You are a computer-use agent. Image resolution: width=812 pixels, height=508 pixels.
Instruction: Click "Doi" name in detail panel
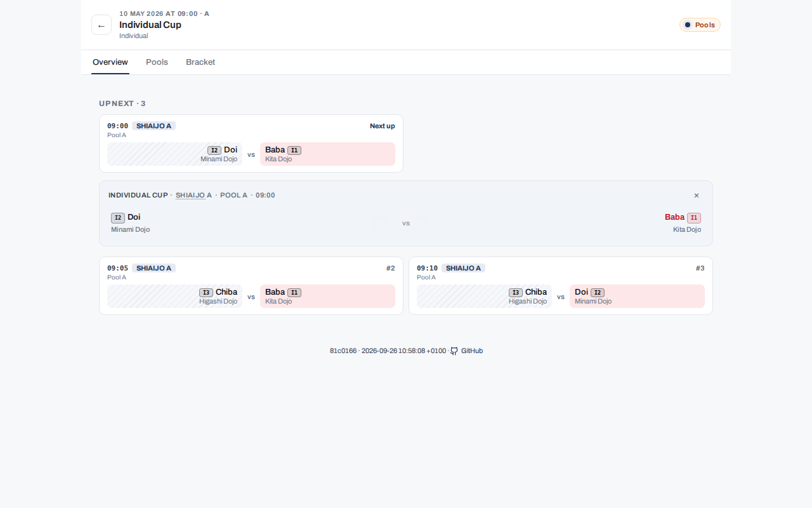coord(134,217)
